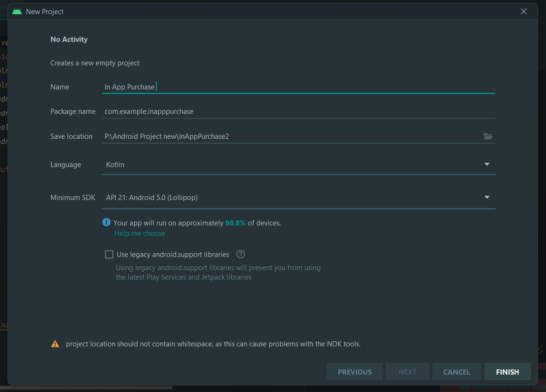Image resolution: width=546 pixels, height=392 pixels.
Task: Open the Help me choose link
Action: point(140,233)
